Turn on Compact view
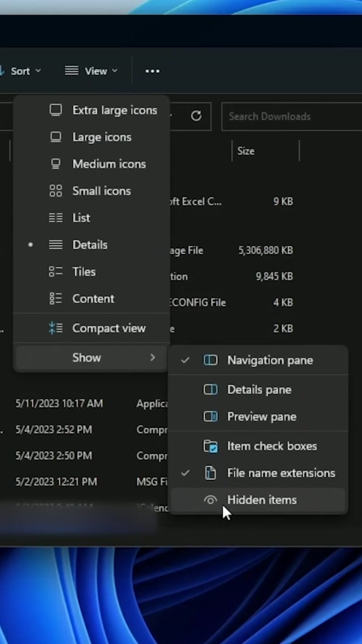 [109, 328]
